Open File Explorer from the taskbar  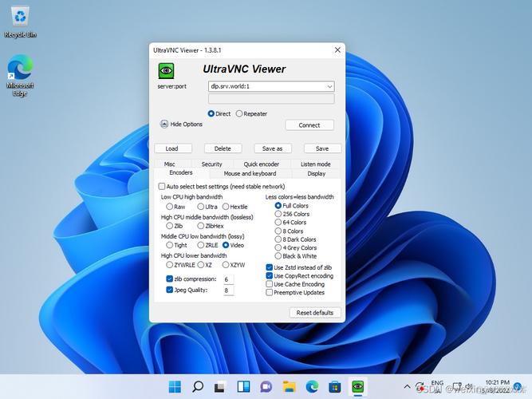pyautogui.click(x=289, y=386)
